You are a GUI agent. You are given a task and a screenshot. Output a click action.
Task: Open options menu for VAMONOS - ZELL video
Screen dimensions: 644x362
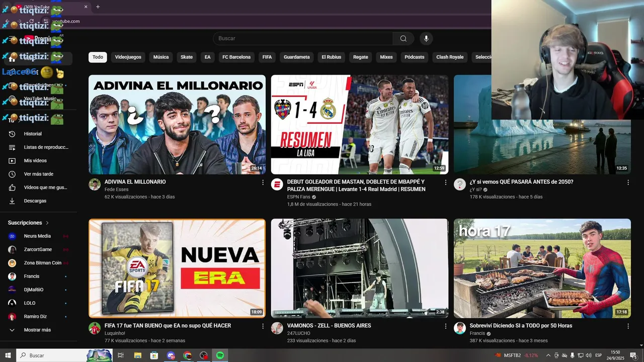445,326
